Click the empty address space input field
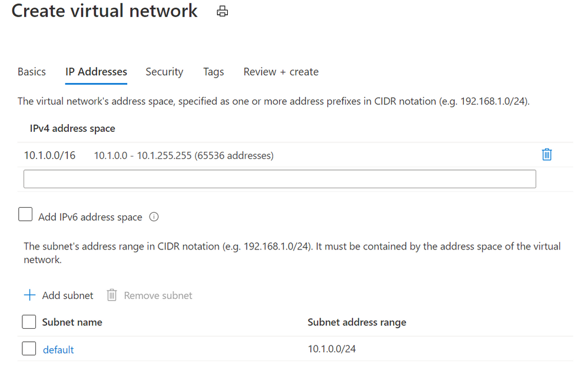Viewport: 588px width, 380px height. pyautogui.click(x=280, y=178)
